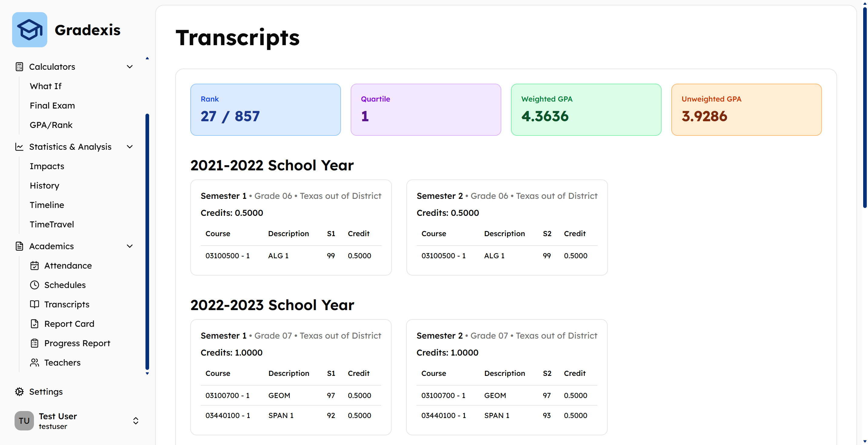Open Settings via the gear icon

click(19, 391)
